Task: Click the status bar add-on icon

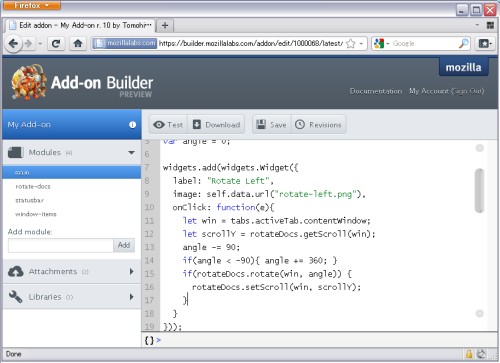Action: pos(481,354)
